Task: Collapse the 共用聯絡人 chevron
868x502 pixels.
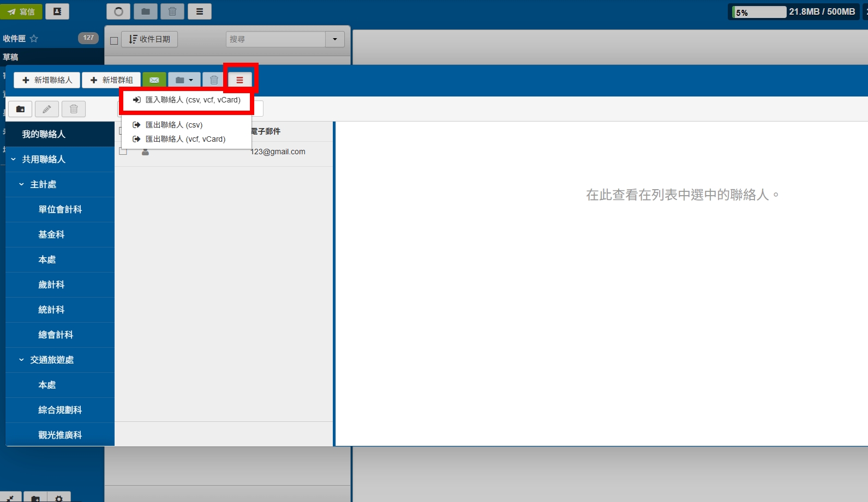Action: [13, 159]
